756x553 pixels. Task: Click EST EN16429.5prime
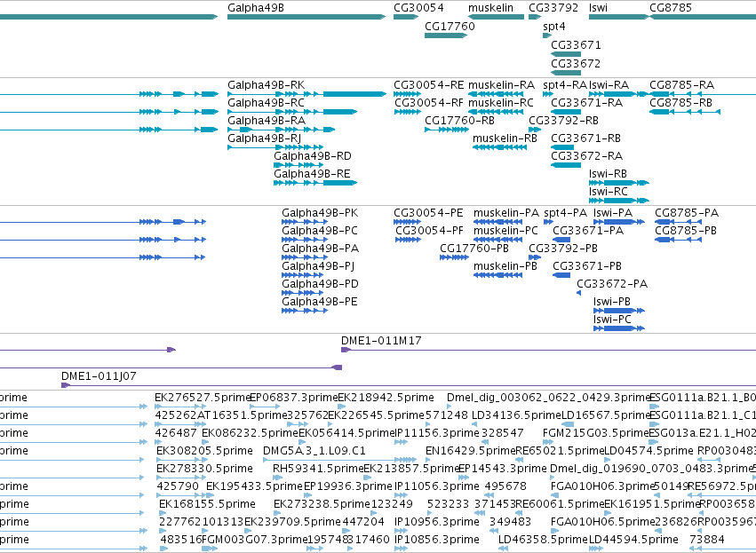(x=471, y=451)
